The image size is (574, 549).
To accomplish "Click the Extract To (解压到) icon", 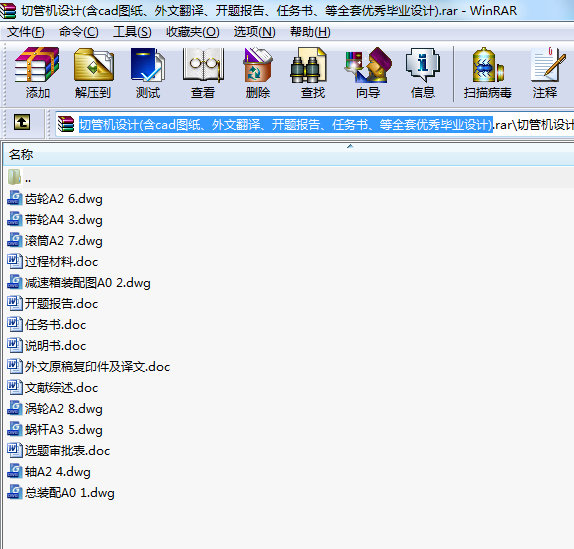I will pos(93,65).
